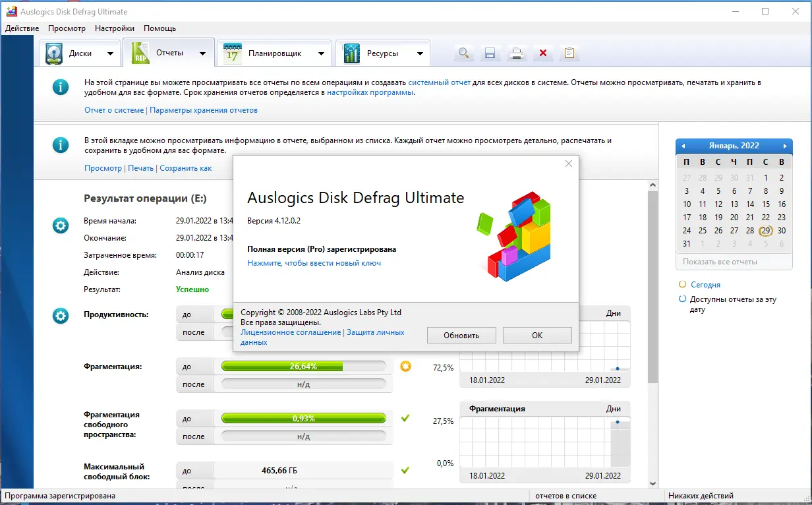Click the 26,64% fragmentation progress bar

pyautogui.click(x=303, y=366)
